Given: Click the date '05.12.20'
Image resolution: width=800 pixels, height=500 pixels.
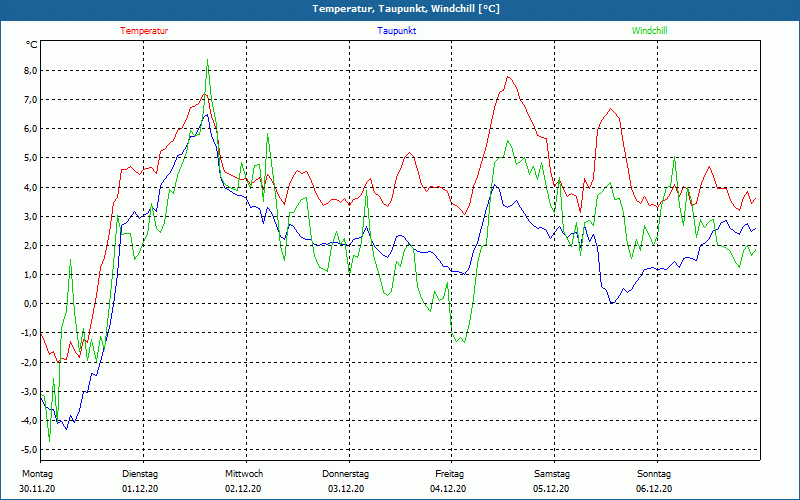Looking at the screenshot, I should point(551,489).
